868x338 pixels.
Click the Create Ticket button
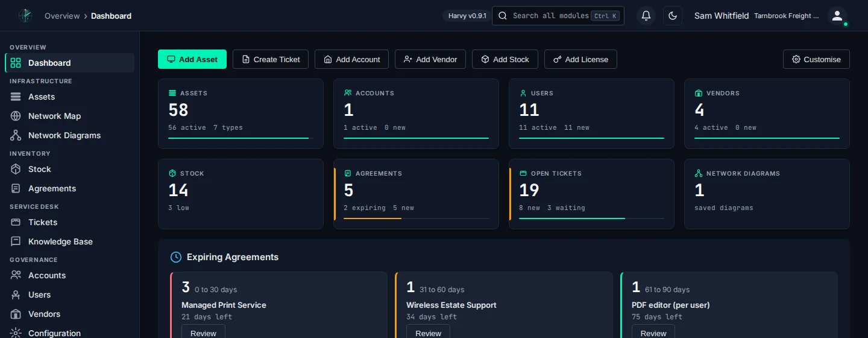[x=271, y=59]
